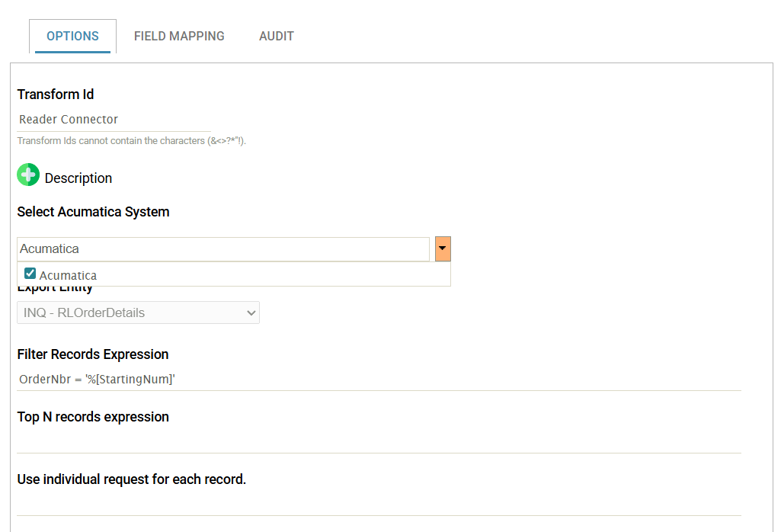Click the chevron on Export Entity dropdown
781x532 pixels.
click(251, 312)
